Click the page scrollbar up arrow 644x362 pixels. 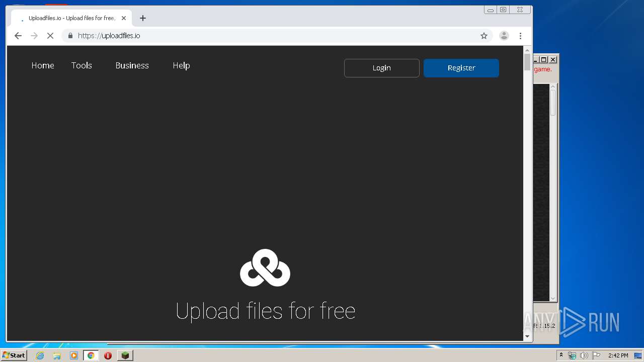click(527, 50)
